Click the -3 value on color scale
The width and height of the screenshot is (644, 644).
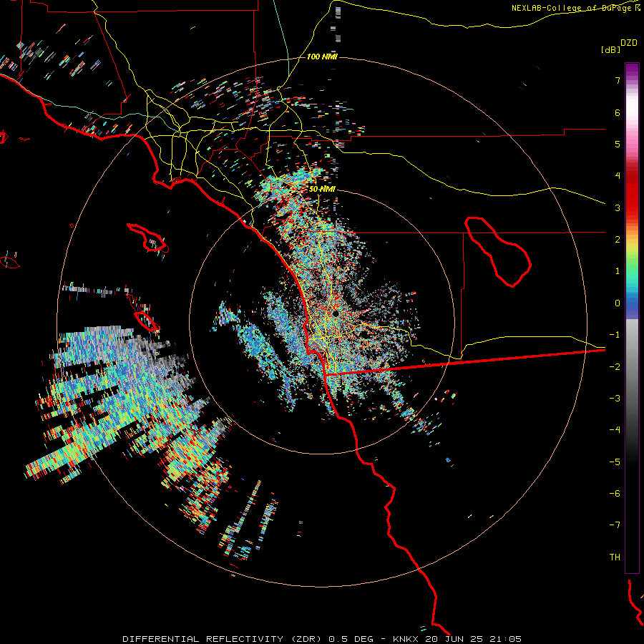click(615, 398)
